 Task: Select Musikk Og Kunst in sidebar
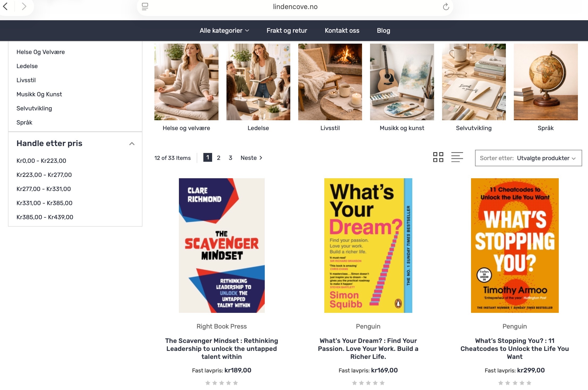39,94
